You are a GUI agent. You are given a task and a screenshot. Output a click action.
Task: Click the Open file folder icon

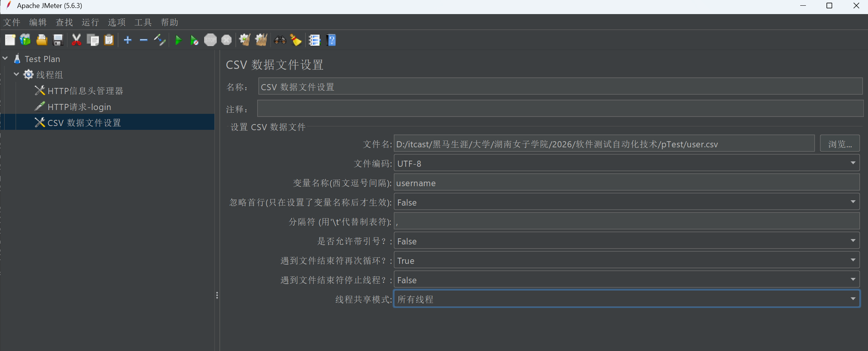[x=42, y=40]
